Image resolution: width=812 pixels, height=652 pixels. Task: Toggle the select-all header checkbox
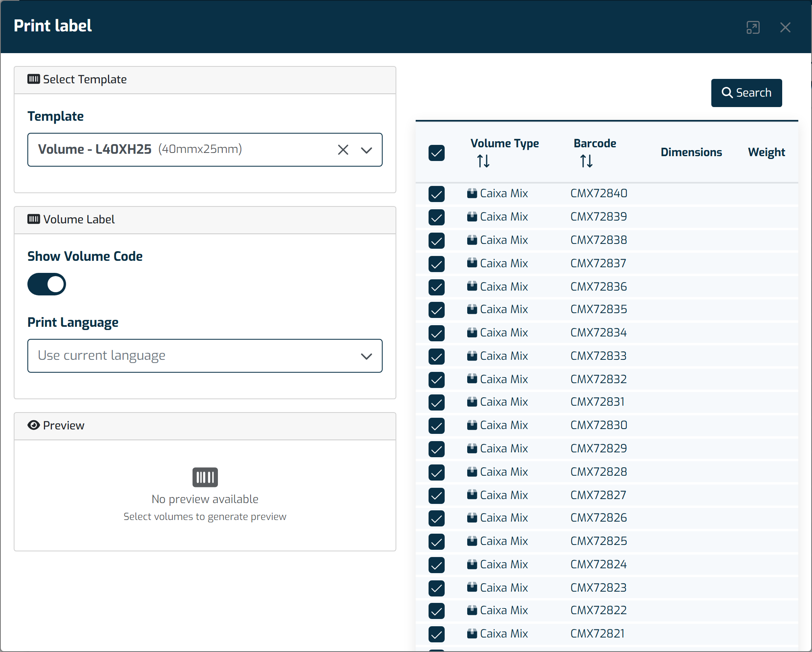coord(437,153)
